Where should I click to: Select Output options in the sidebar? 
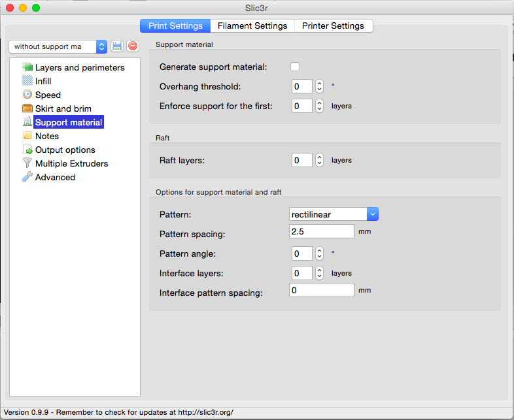click(x=65, y=150)
